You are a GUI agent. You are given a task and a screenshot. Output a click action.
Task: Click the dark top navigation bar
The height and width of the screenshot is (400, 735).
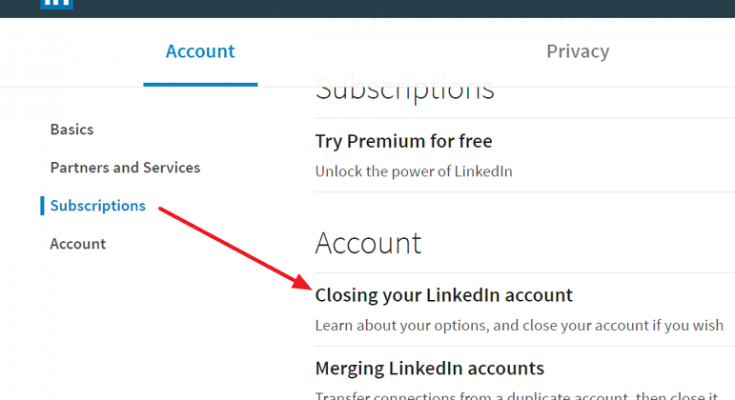point(368,8)
